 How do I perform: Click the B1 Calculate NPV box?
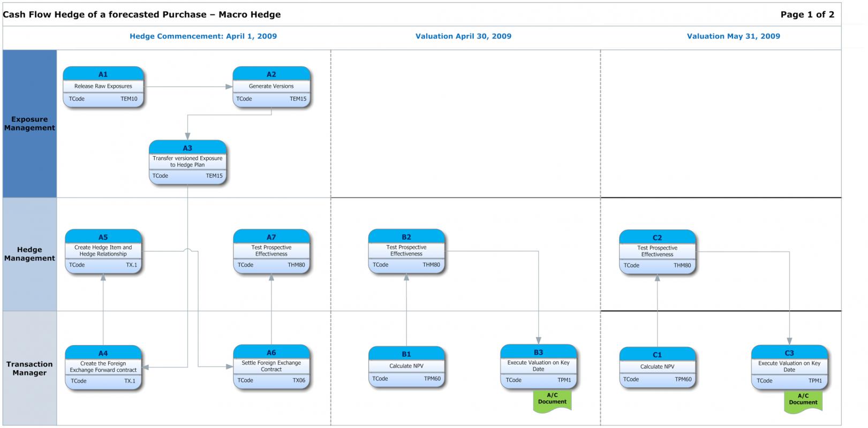[406, 367]
